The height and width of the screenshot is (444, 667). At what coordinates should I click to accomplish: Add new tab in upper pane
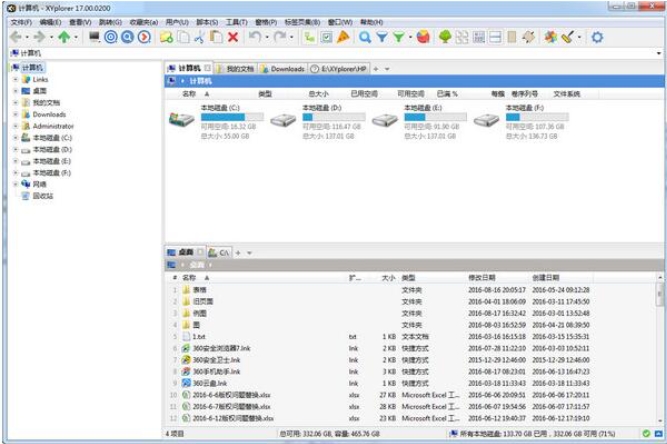point(376,69)
